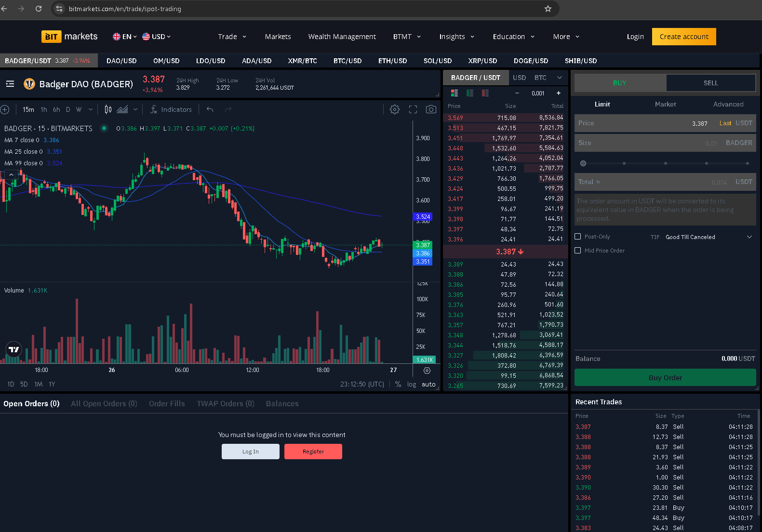The height and width of the screenshot is (532, 762).
Task: Click the red Register button
Action: [313, 452]
